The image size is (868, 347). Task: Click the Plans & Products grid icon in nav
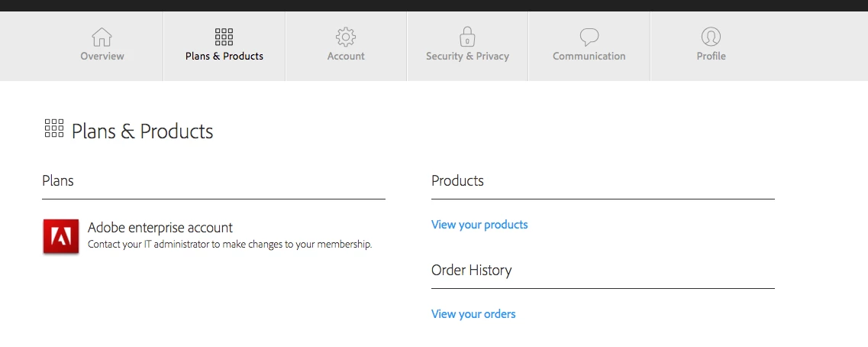pyautogui.click(x=224, y=37)
